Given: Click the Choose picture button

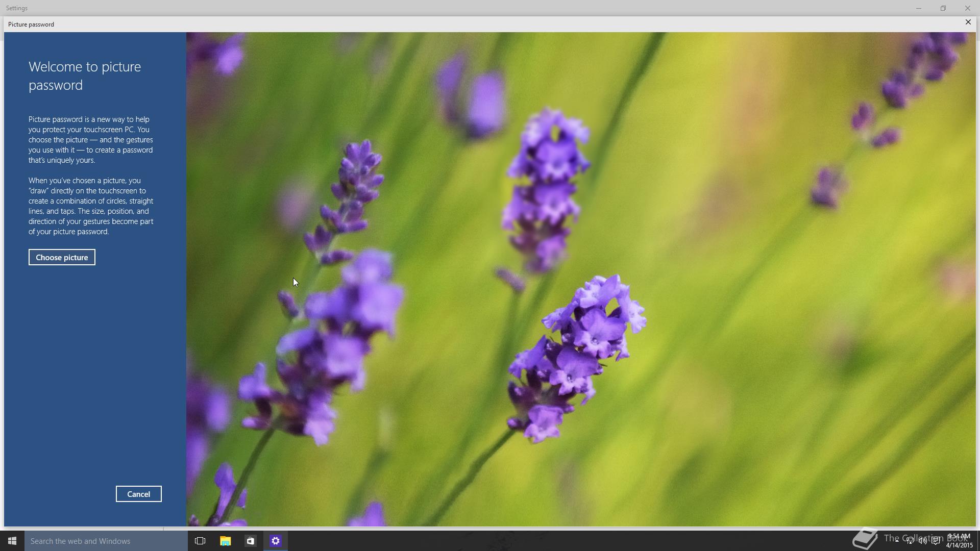Looking at the screenshot, I should point(62,257).
